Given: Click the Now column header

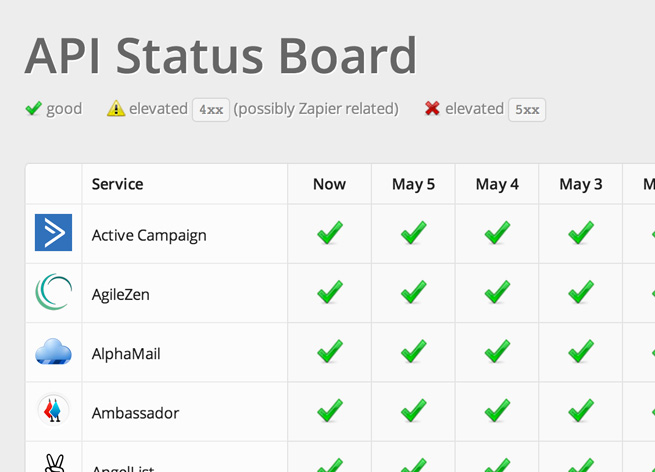Looking at the screenshot, I should (329, 184).
